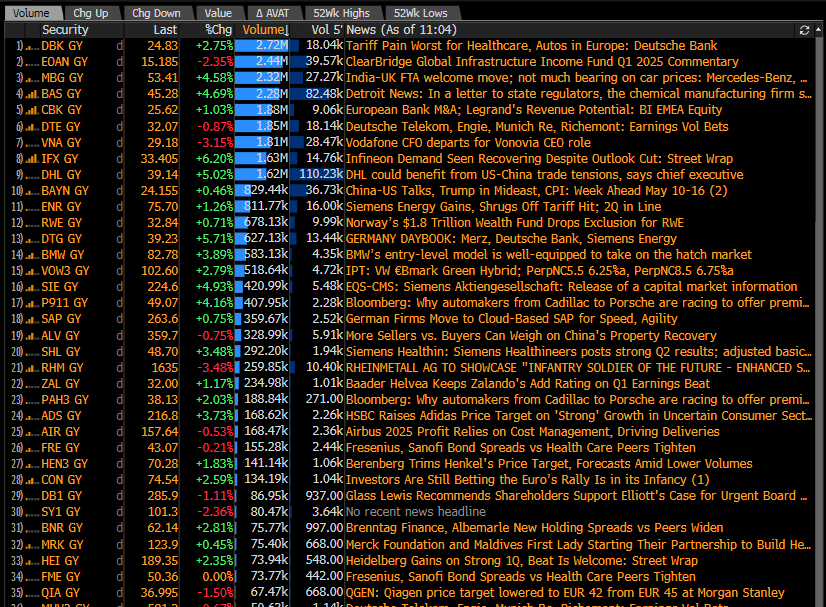826x607 pixels.
Task: Open mini chart icon for CBK GY
Action: pos(32,110)
